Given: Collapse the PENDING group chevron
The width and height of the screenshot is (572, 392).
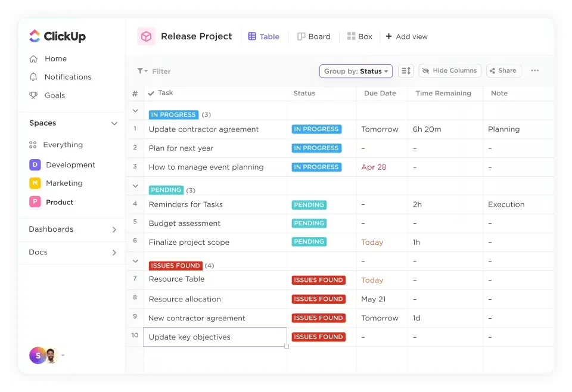Looking at the screenshot, I should coord(135,186).
